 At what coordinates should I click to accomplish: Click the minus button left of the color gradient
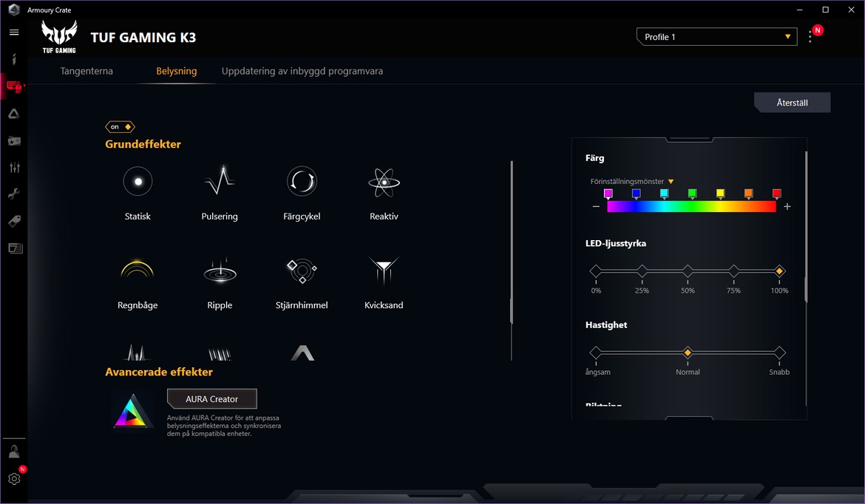click(x=596, y=206)
